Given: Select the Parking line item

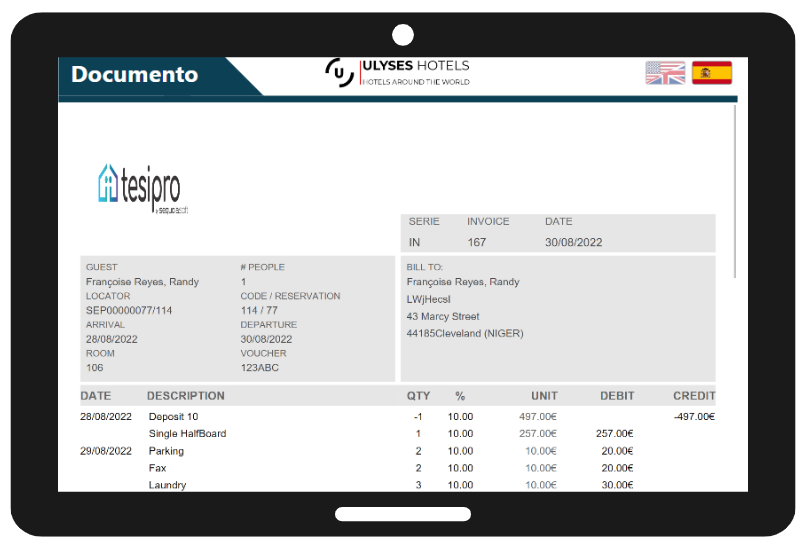Looking at the screenshot, I should pos(166,451).
